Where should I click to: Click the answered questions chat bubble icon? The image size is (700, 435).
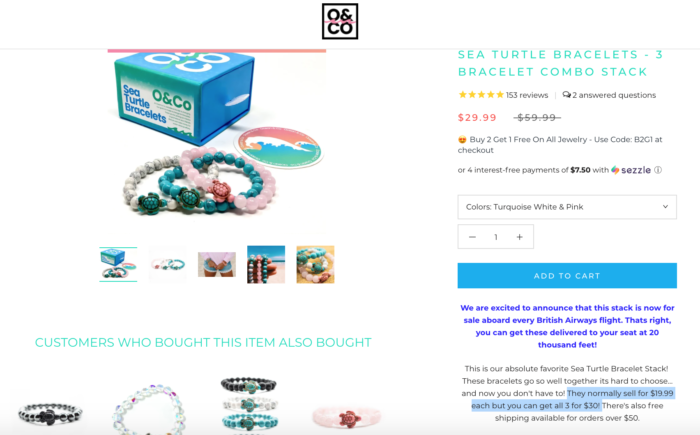click(x=567, y=95)
